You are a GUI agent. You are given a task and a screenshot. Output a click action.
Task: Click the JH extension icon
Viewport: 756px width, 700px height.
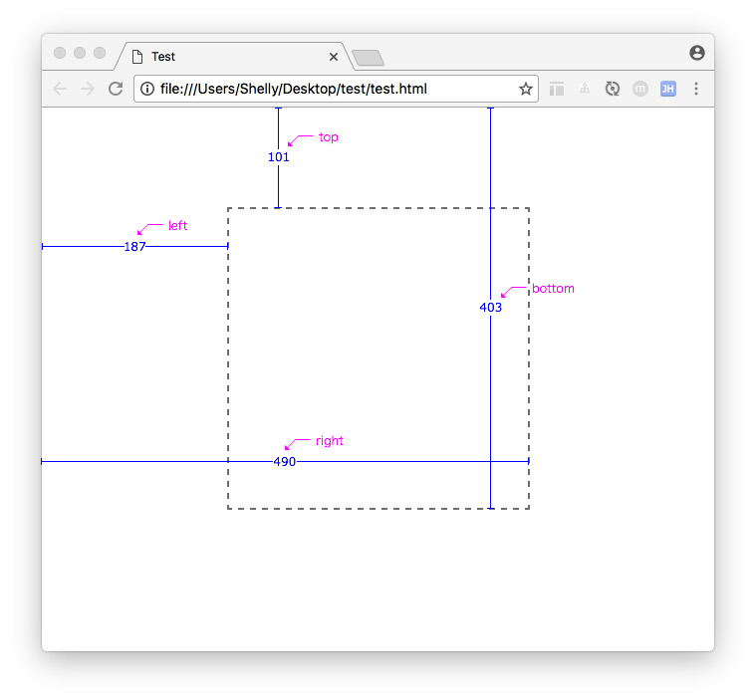click(x=667, y=89)
